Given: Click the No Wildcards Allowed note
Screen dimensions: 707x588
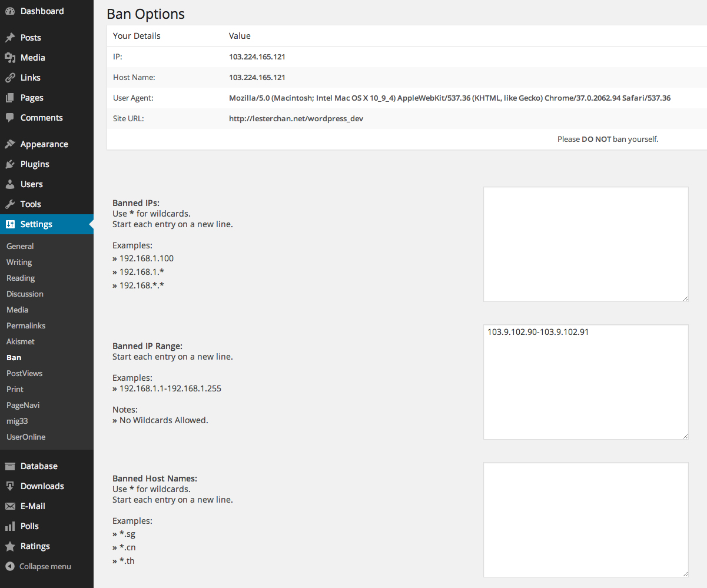Looking at the screenshot, I should 164,420.
